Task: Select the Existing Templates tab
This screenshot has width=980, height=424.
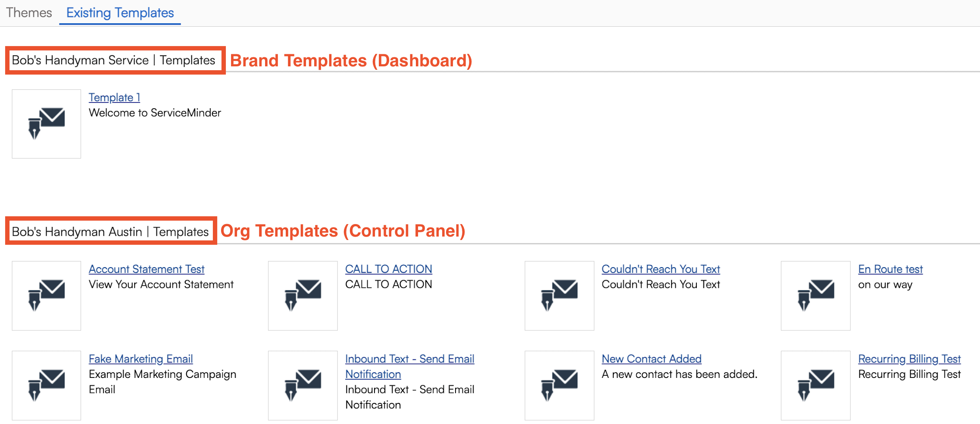Action: click(120, 13)
